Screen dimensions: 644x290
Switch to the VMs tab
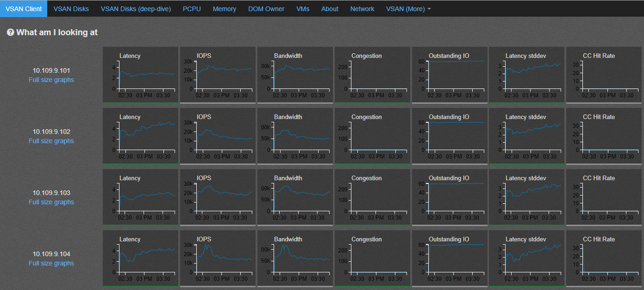[x=303, y=9]
